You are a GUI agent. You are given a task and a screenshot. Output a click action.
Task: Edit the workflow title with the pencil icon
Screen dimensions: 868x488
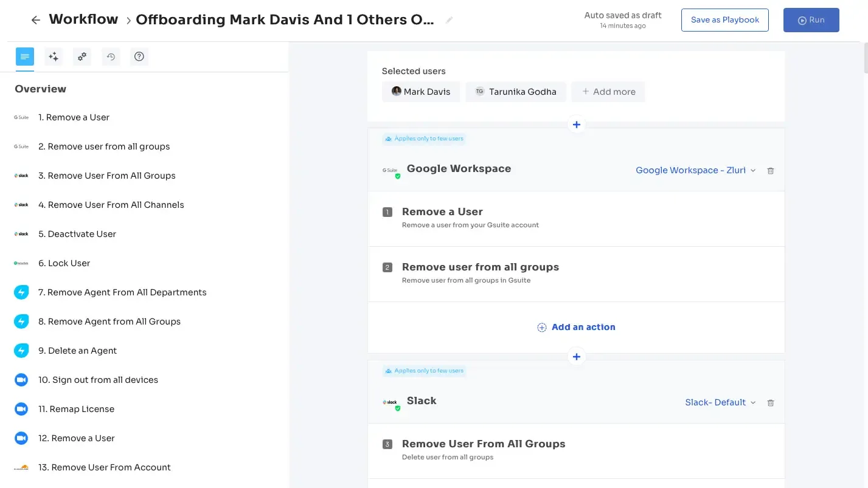pos(449,20)
